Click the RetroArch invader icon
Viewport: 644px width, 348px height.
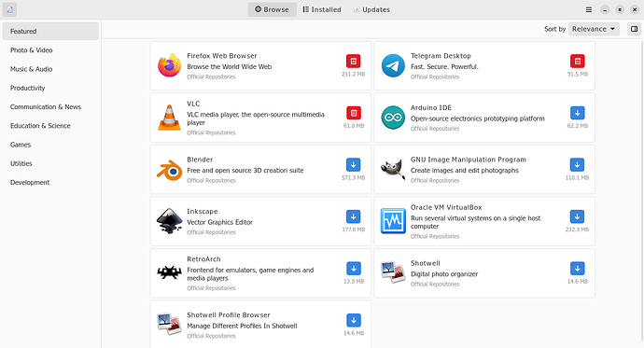(x=169, y=272)
